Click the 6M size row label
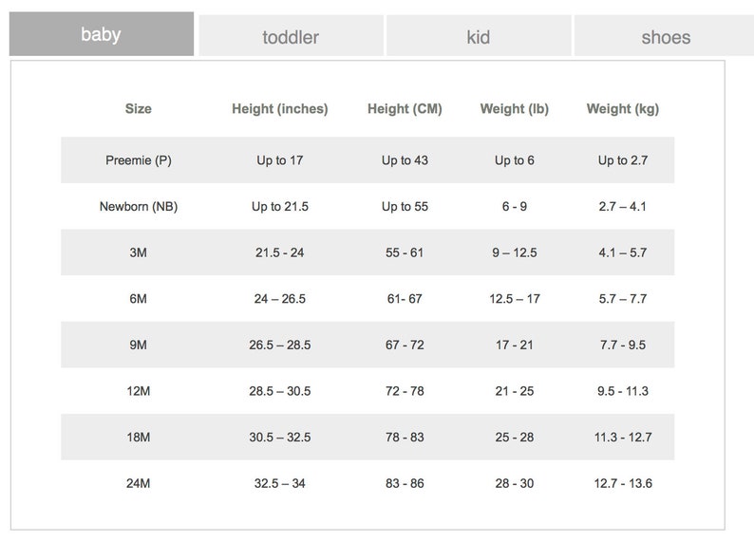The image size is (754, 560). (139, 299)
